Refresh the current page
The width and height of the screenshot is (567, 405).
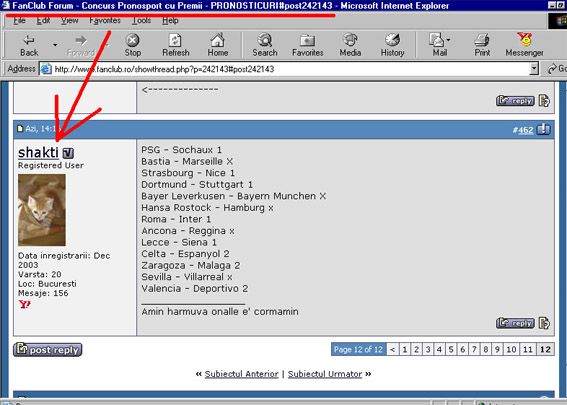[176, 46]
